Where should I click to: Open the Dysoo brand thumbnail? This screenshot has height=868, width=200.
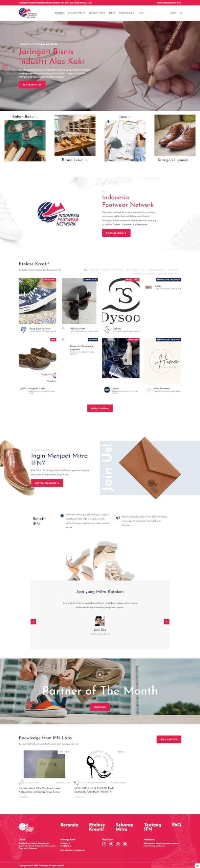(x=121, y=301)
